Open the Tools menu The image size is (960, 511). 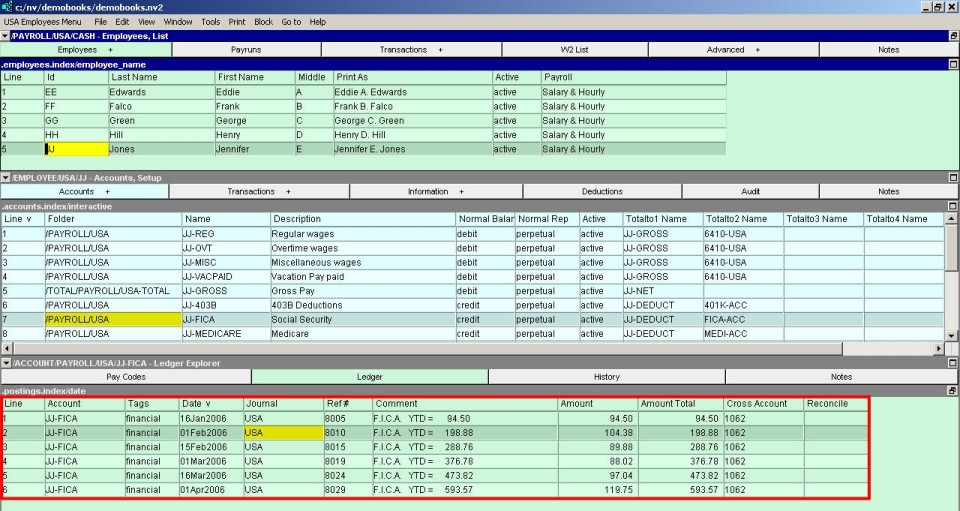(210, 21)
